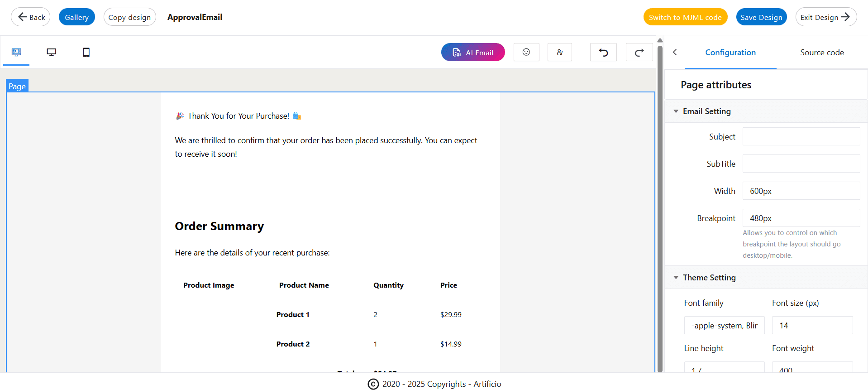Image resolution: width=868 pixels, height=390 pixels.
Task: Select the editor view icon
Action: (x=16, y=52)
